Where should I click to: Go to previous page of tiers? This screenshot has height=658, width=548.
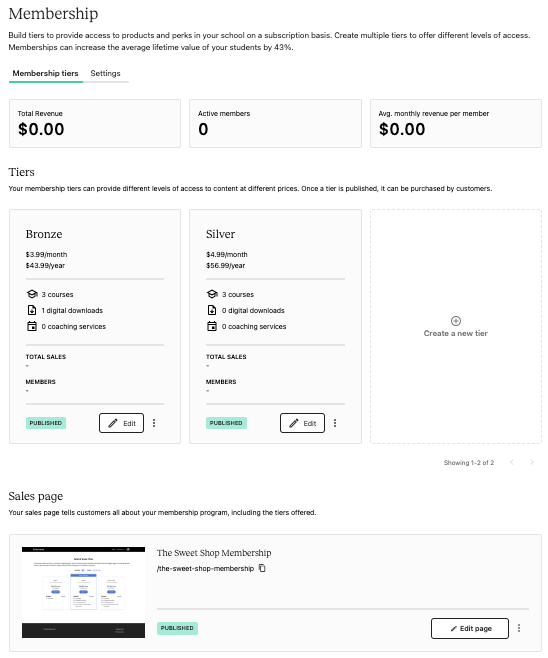pyautogui.click(x=512, y=462)
